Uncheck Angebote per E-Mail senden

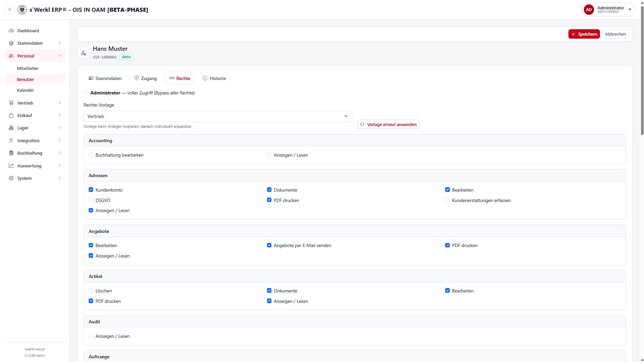[269, 245]
